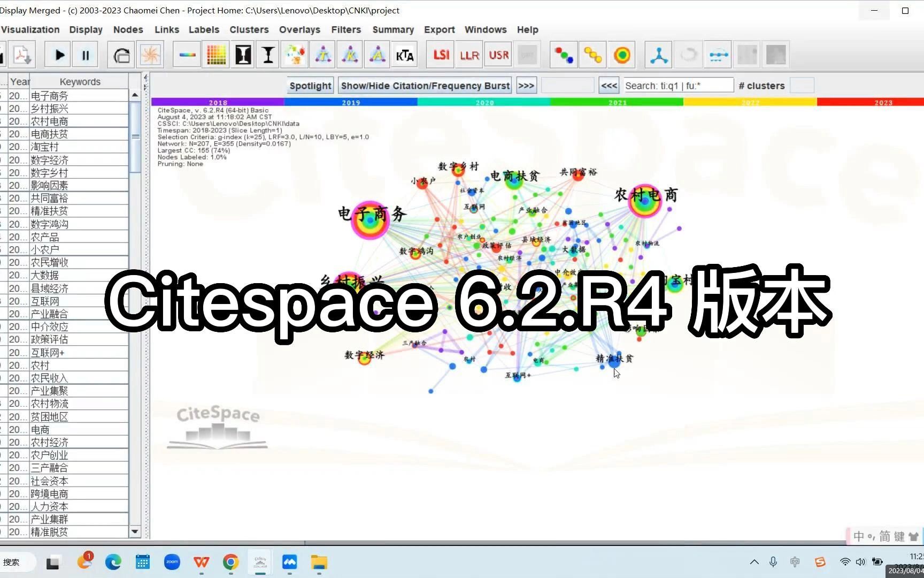
Task: Open the Clusters menu
Action: (x=249, y=29)
